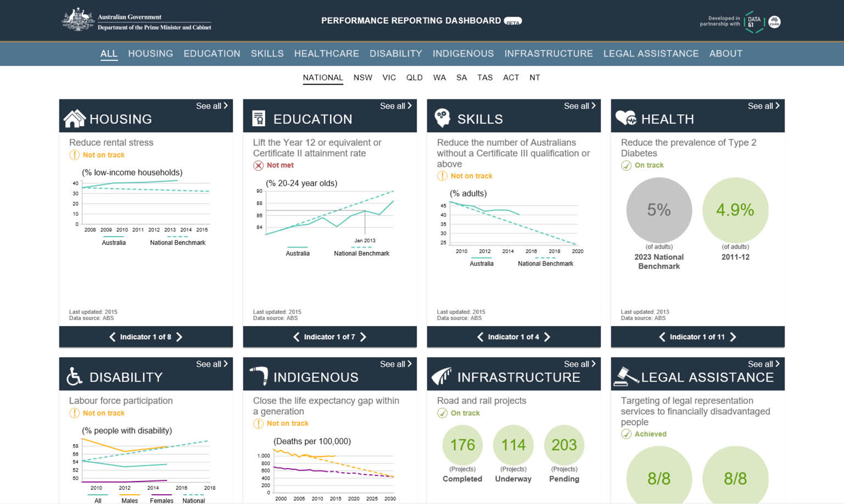The height and width of the screenshot is (504, 844).
Task: Open the About tab
Action: pos(725,54)
